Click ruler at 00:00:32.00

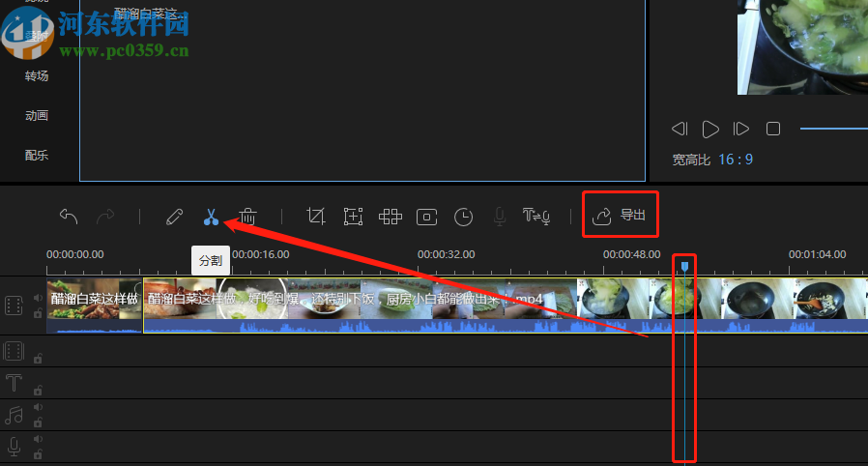click(447, 254)
